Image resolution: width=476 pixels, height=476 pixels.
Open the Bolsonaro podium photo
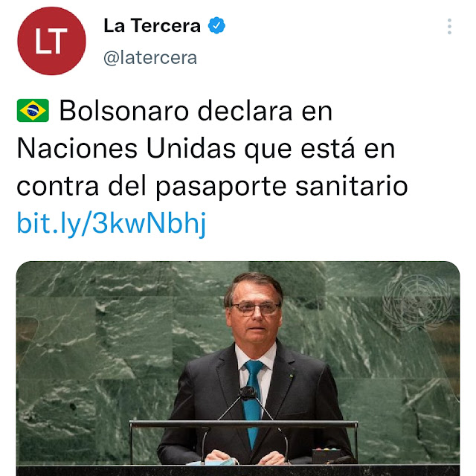pyautogui.click(x=238, y=368)
